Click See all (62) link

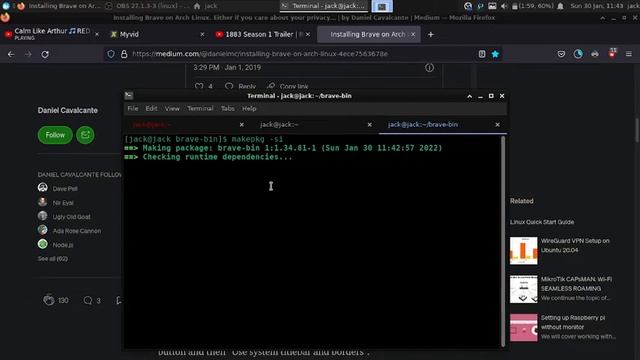tap(53, 259)
